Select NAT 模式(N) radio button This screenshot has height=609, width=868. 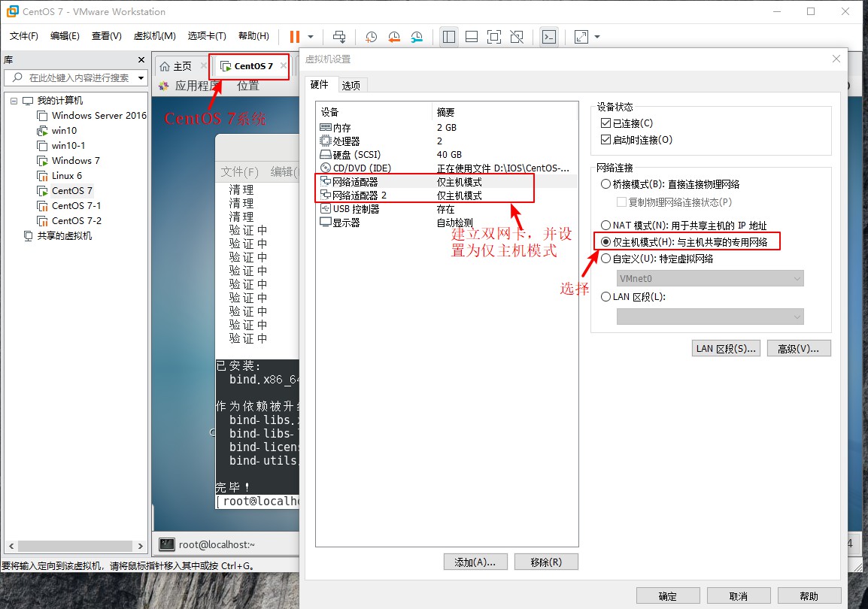pyautogui.click(x=605, y=225)
